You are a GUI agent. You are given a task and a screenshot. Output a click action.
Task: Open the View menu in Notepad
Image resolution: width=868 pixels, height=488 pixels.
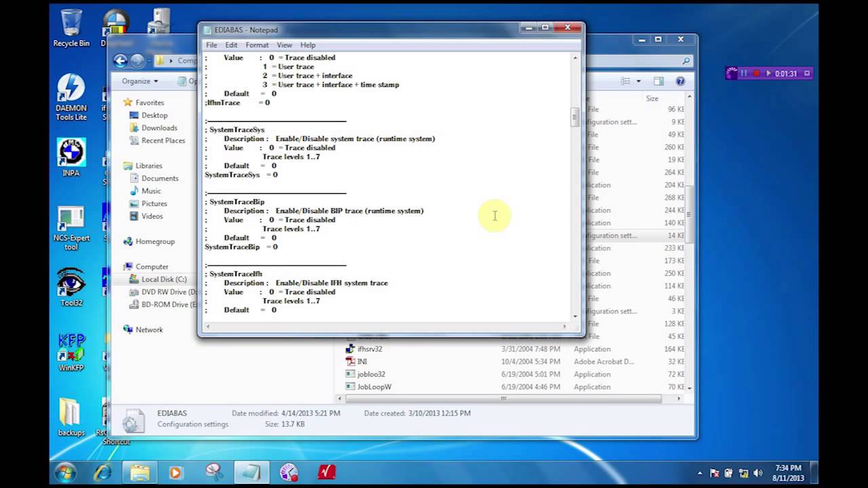coord(284,45)
